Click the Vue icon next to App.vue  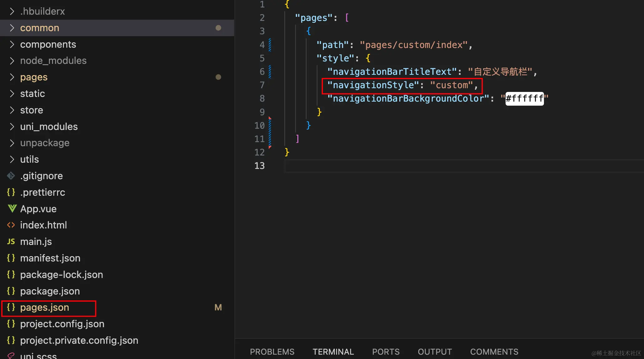12,208
